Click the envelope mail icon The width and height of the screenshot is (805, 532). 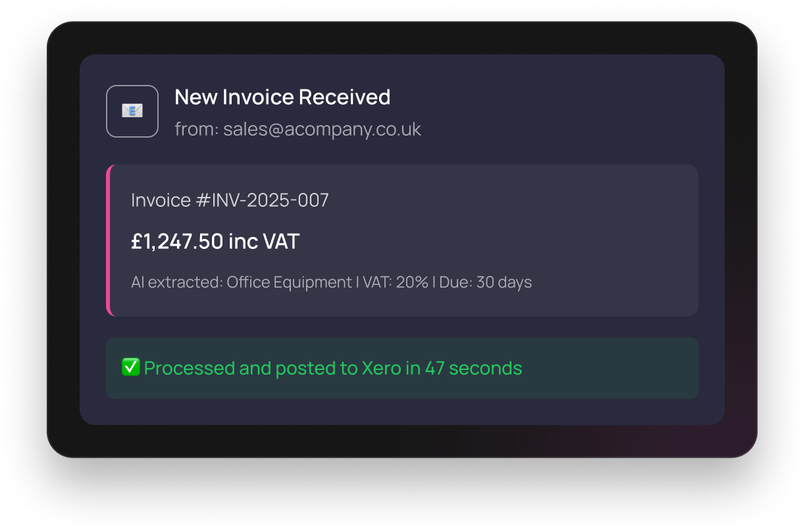point(132,111)
